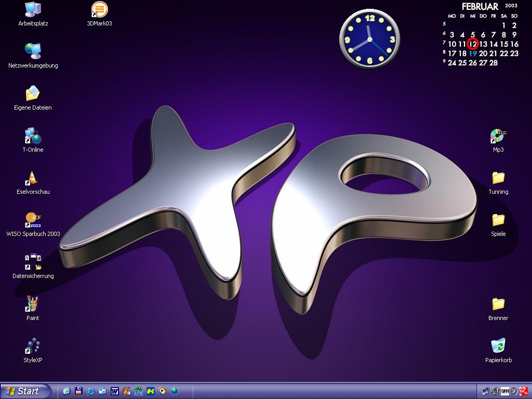The width and height of the screenshot is (532, 399).
Task: Click the analog clock widget
Action: click(369, 39)
